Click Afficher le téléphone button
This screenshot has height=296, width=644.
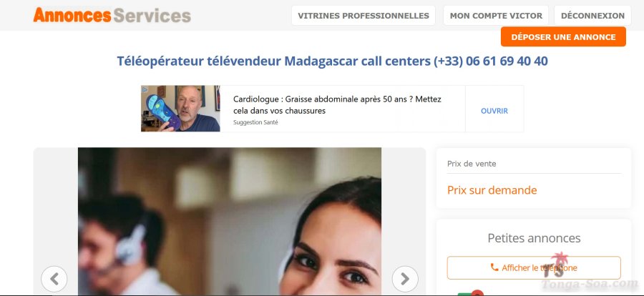(x=534, y=267)
